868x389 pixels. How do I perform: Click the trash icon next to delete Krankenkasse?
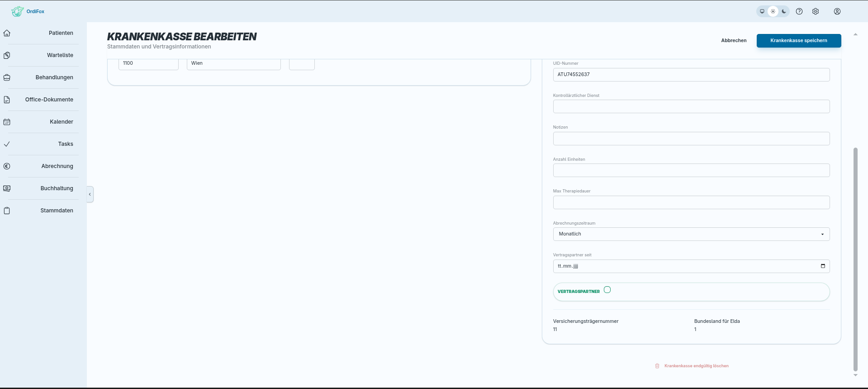[x=657, y=366]
